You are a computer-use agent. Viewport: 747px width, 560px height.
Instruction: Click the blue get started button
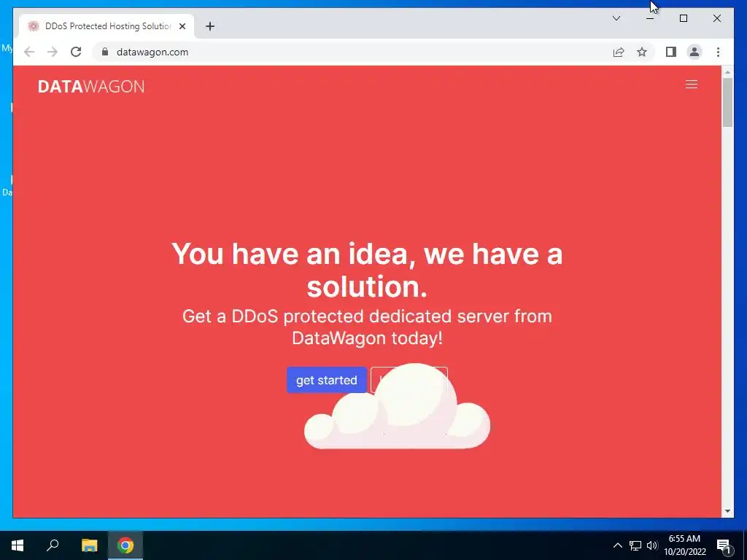tap(326, 380)
